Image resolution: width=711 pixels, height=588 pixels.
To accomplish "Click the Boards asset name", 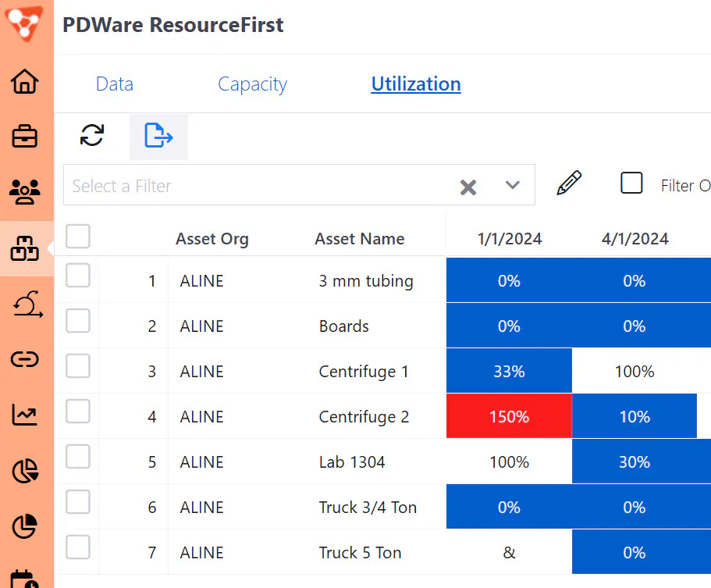I will pyautogui.click(x=343, y=326).
